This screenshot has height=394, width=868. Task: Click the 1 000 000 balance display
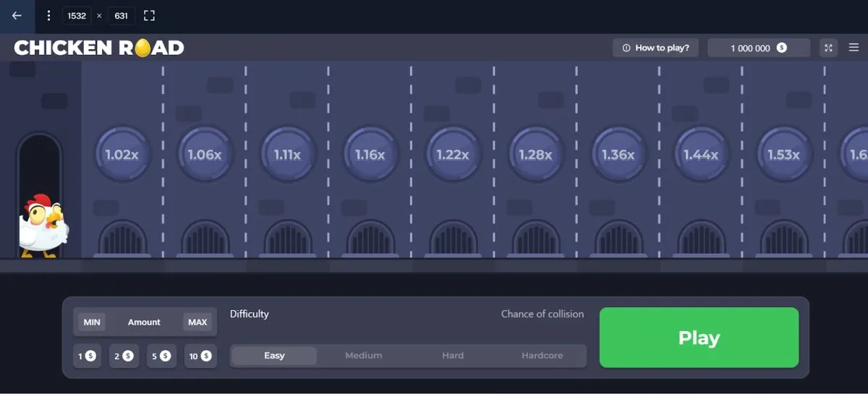coord(758,48)
